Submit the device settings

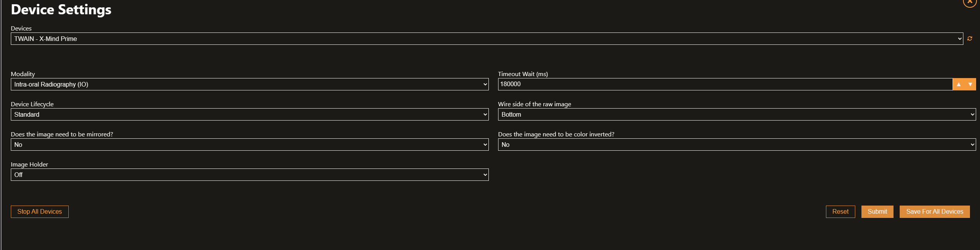point(877,212)
